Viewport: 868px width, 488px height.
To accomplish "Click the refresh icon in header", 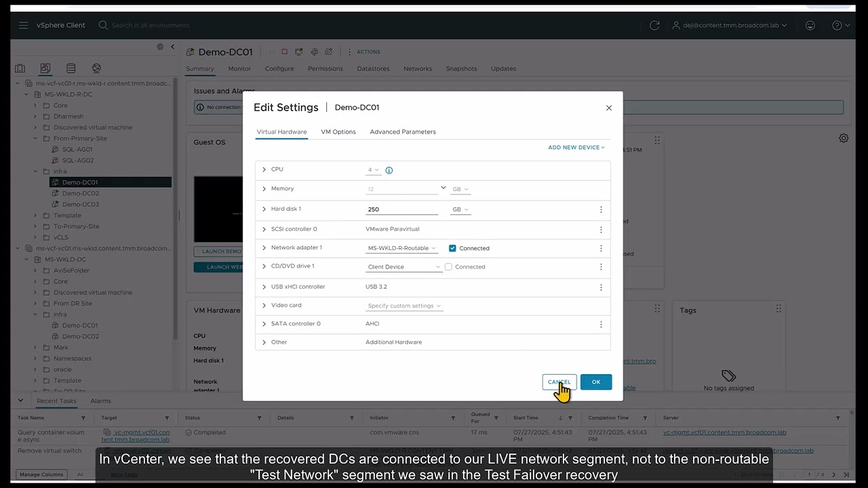I will [654, 25].
